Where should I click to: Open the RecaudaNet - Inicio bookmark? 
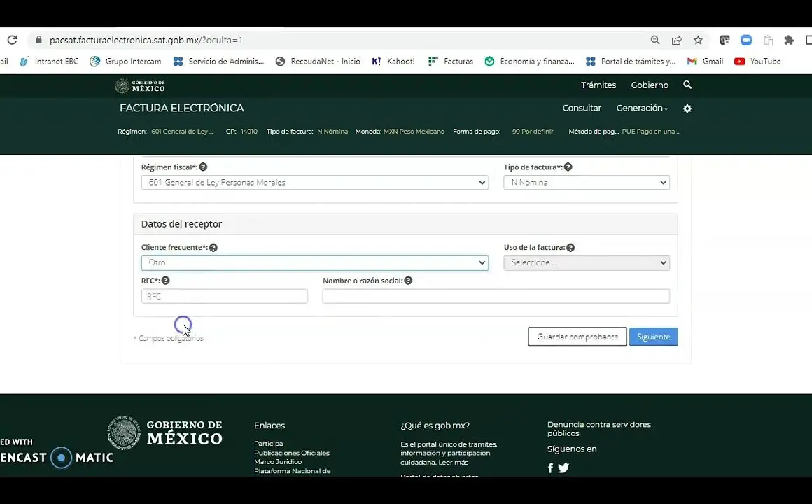318,61
